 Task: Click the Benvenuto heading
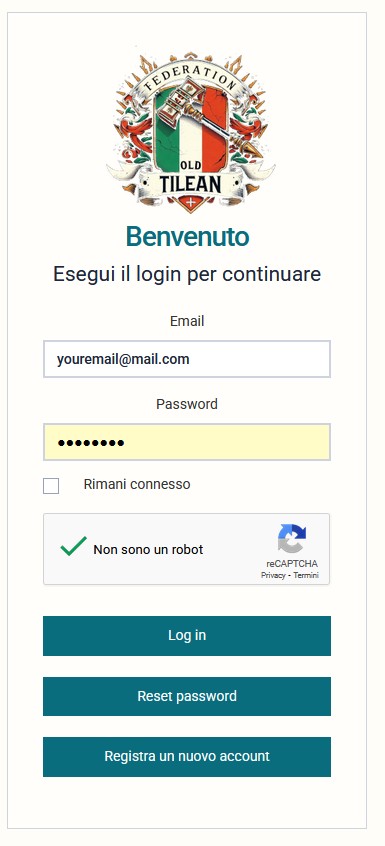pyautogui.click(x=187, y=237)
